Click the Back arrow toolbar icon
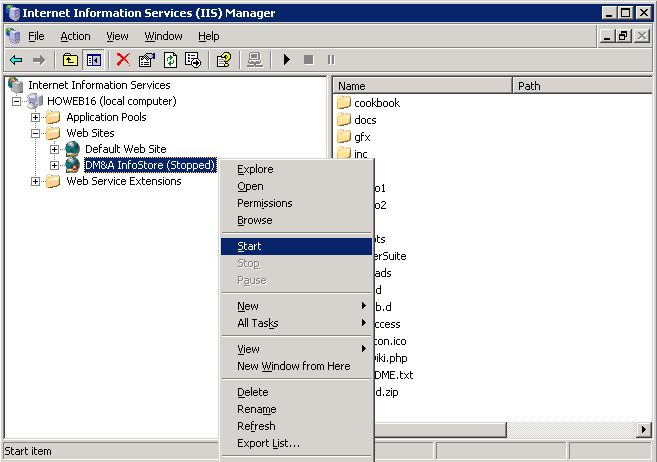This screenshot has width=657, height=462. click(x=16, y=60)
